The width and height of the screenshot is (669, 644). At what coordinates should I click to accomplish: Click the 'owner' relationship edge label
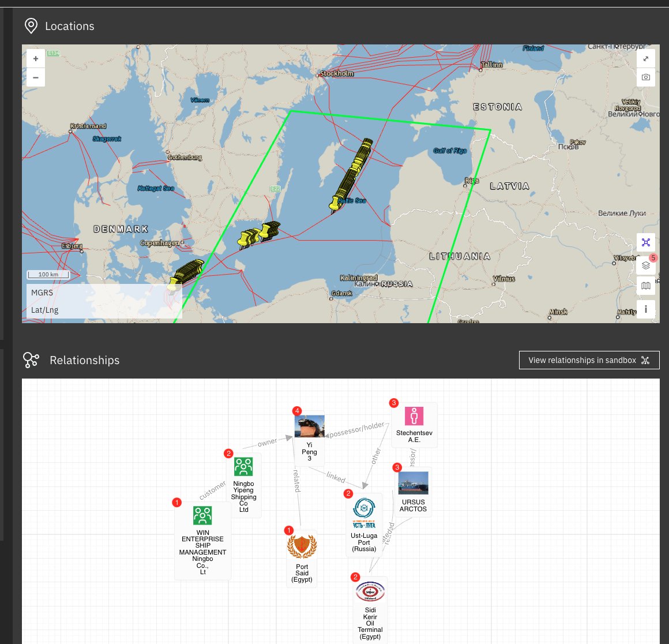(267, 443)
